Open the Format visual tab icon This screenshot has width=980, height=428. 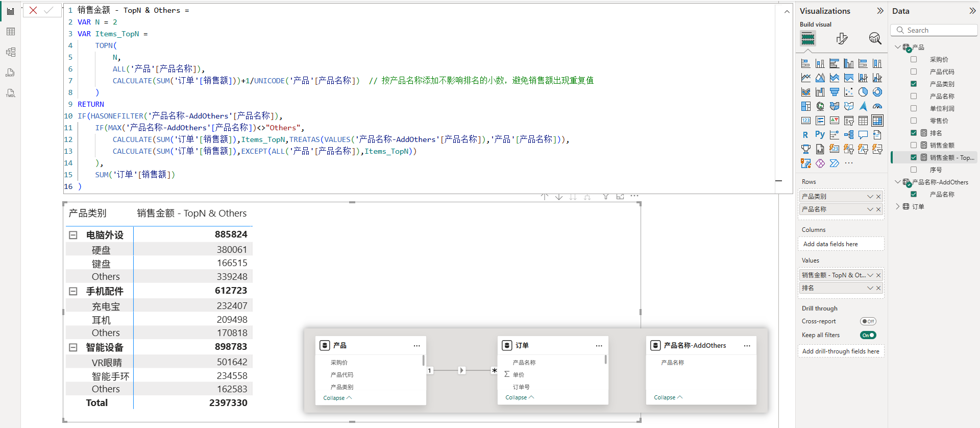point(842,38)
